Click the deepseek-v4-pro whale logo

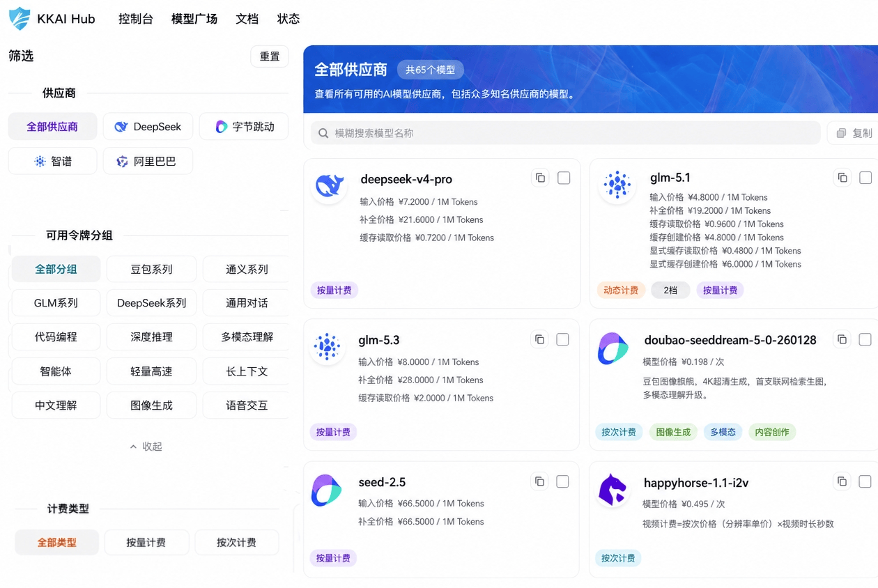(329, 185)
